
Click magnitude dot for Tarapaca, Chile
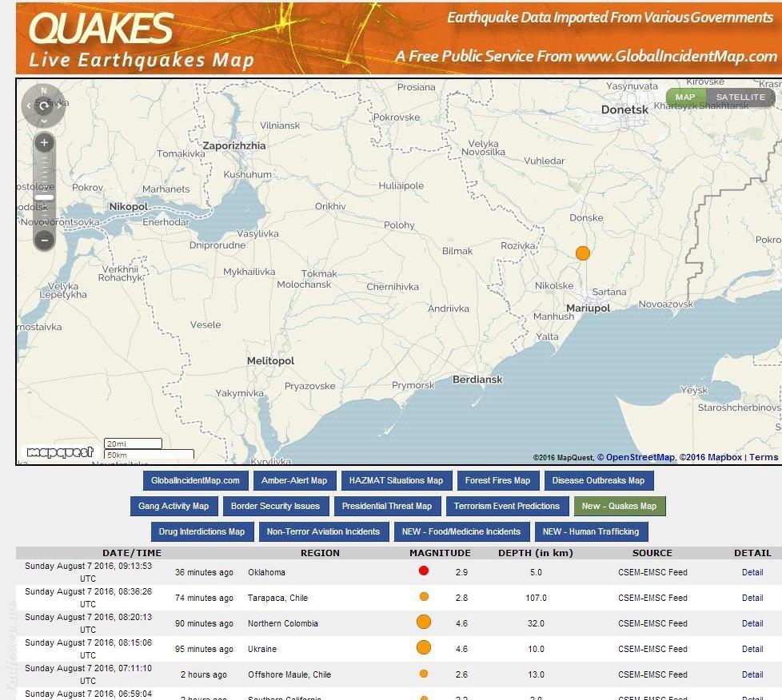424,596
